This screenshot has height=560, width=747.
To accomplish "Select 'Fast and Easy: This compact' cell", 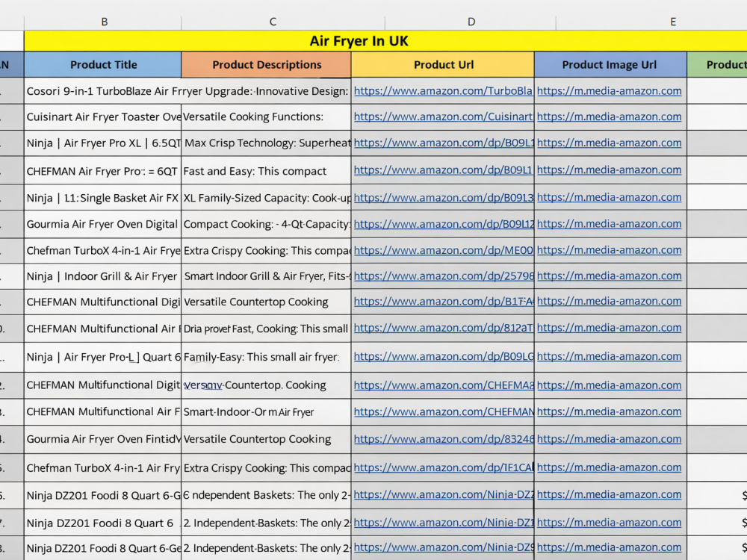I will (x=267, y=170).
